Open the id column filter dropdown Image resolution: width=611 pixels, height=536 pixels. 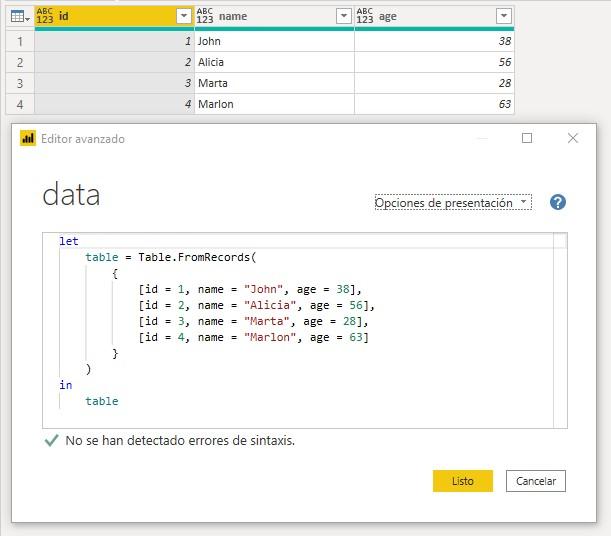pyautogui.click(x=184, y=16)
